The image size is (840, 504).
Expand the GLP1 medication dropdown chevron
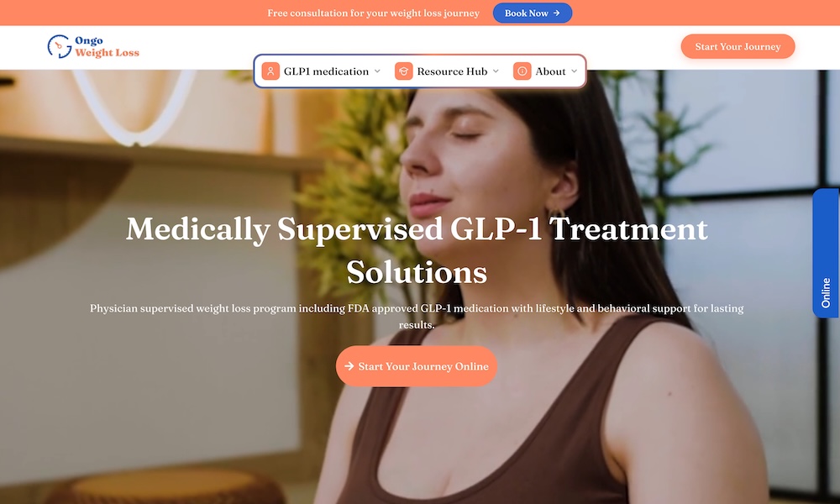click(377, 71)
